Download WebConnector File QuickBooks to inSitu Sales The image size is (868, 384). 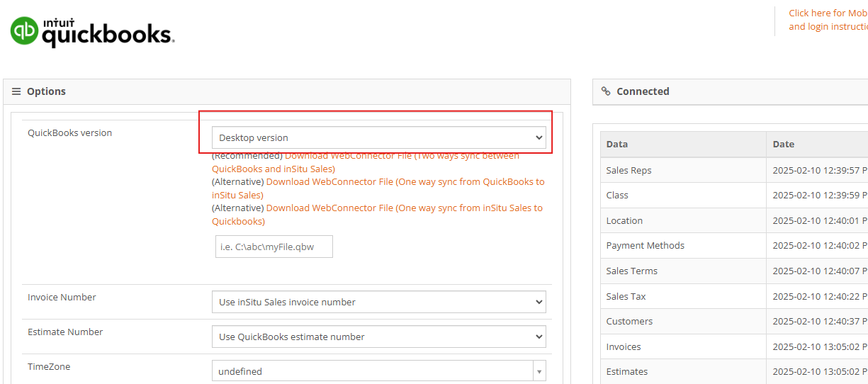(378, 188)
